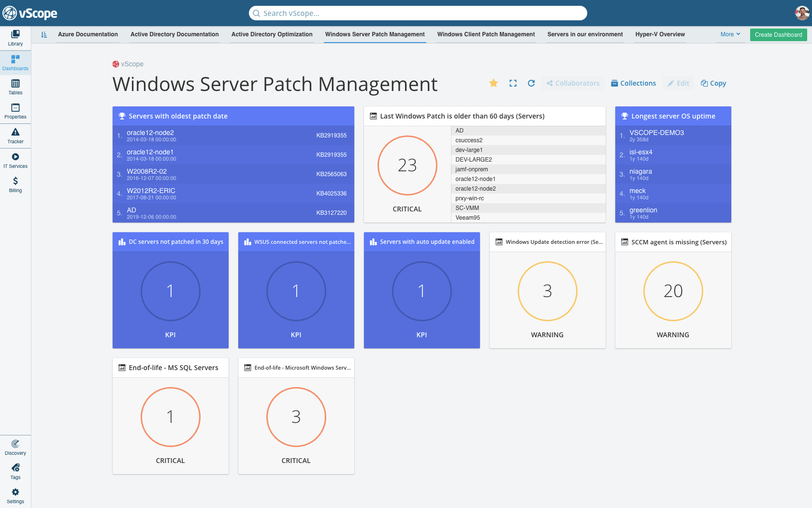812x508 pixels.
Task: Open the IT Services sidebar section
Action: (15, 161)
